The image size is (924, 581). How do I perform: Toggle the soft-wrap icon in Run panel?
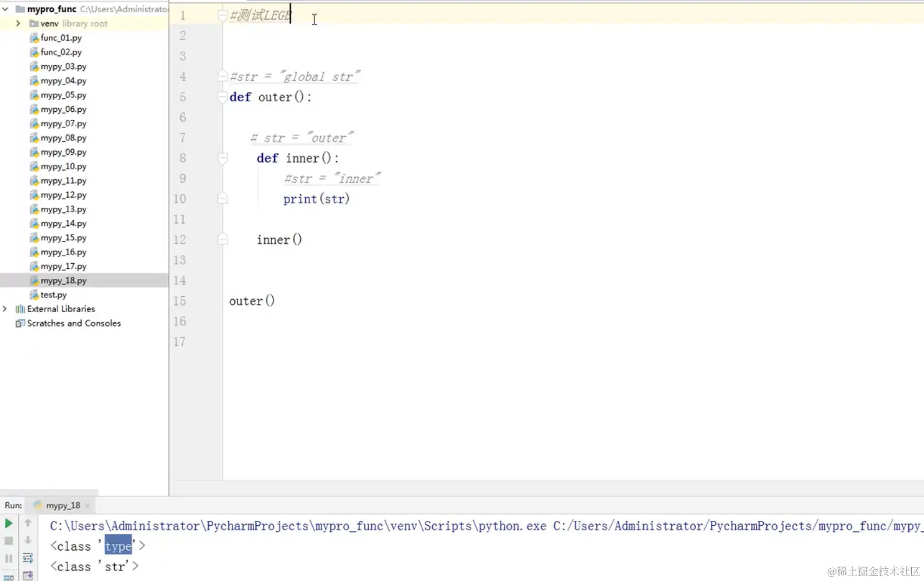[27, 558]
